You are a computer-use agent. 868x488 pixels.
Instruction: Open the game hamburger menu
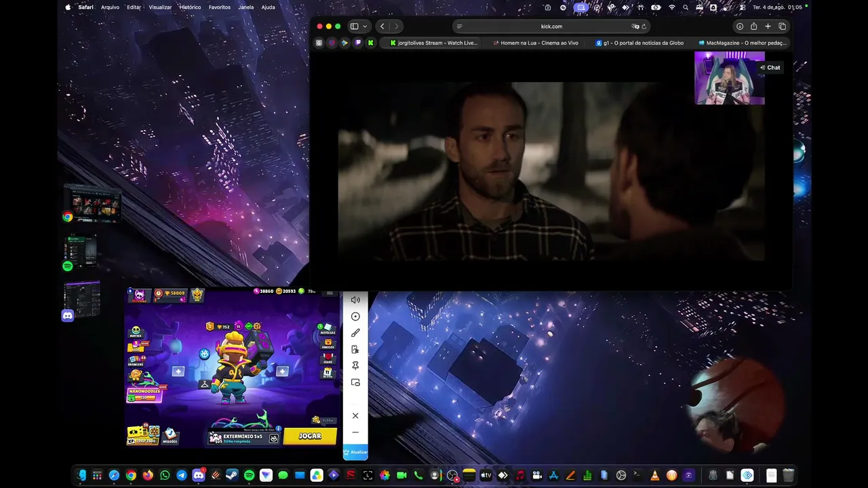click(330, 292)
